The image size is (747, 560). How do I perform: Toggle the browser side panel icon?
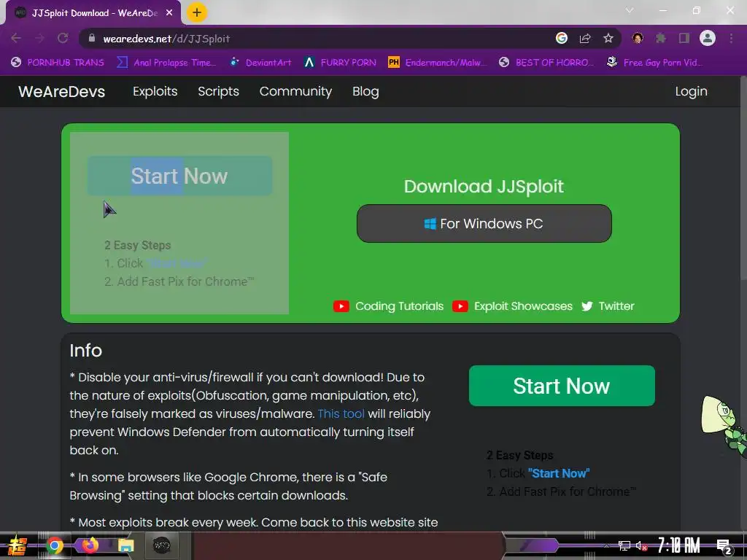[684, 38]
